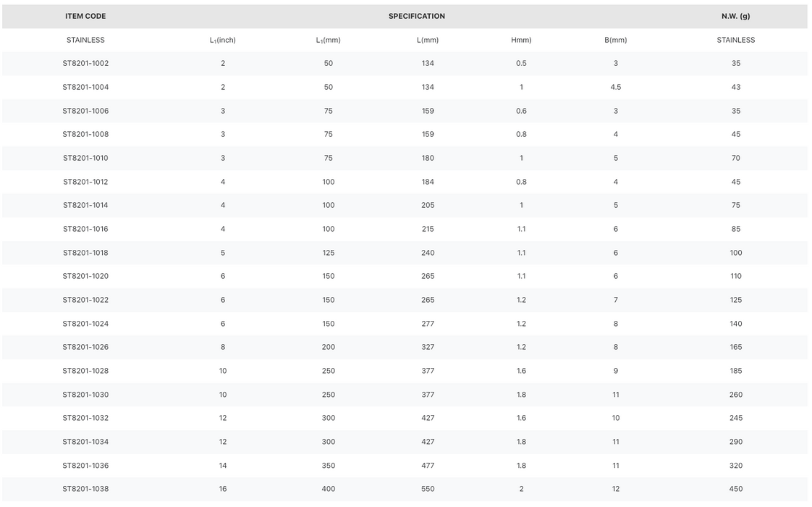Select the 260 weight for ST8201-1030

coord(736,395)
